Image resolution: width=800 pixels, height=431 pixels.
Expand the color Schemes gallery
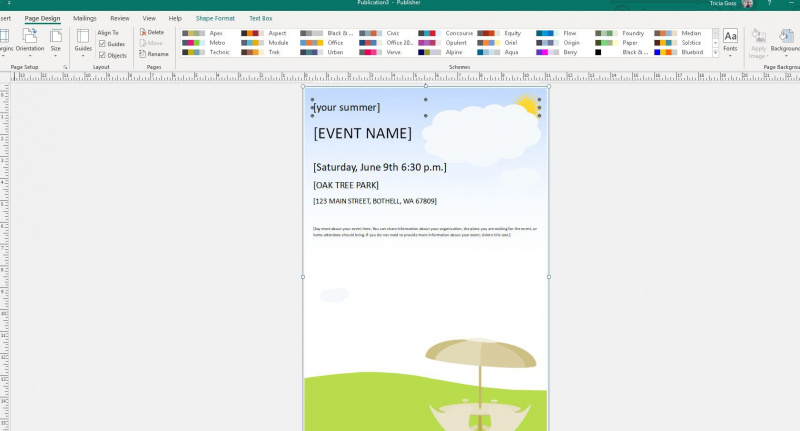point(715,53)
